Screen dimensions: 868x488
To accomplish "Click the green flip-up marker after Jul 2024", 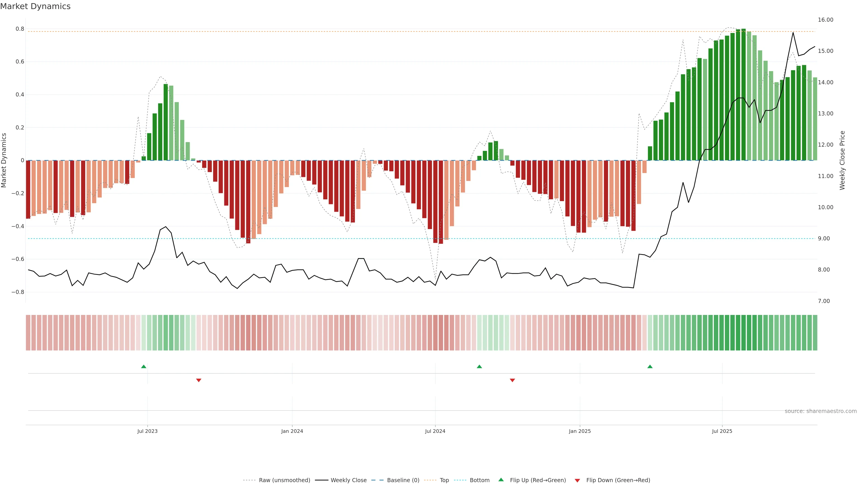I will pos(479,366).
